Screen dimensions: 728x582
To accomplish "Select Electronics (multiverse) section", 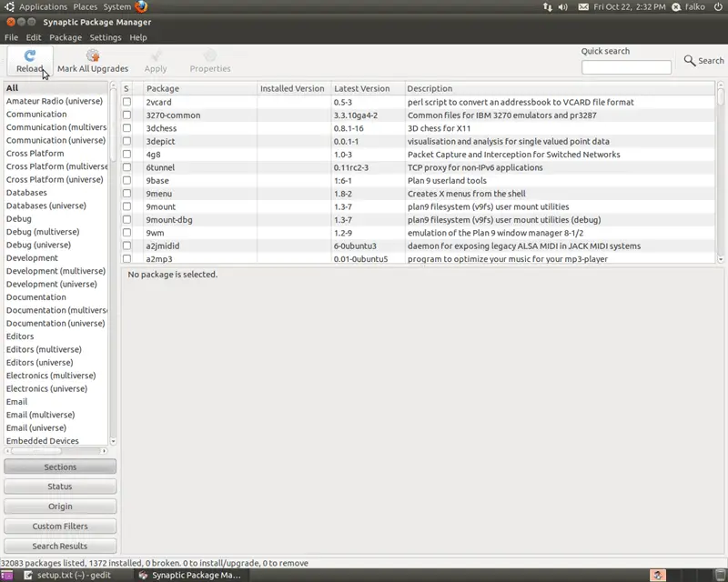I will click(x=56, y=375).
